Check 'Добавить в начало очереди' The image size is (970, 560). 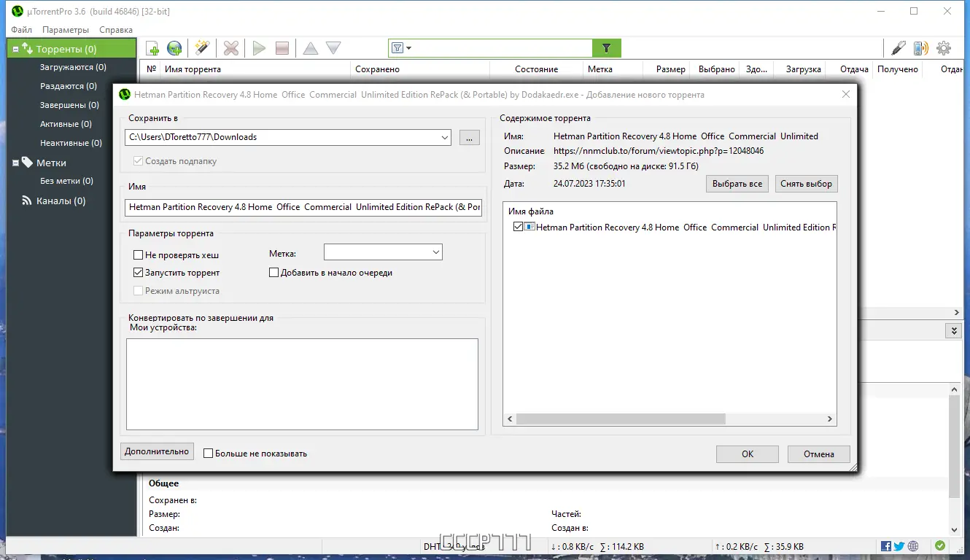[x=273, y=272]
